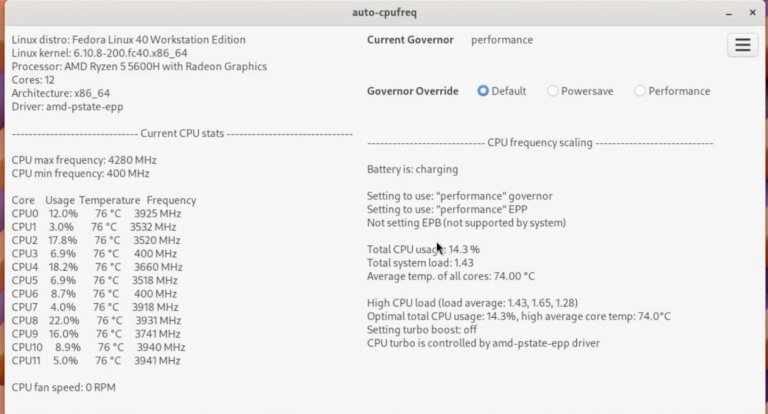
Task: Click the Processor name line
Action: pyautogui.click(x=139, y=67)
